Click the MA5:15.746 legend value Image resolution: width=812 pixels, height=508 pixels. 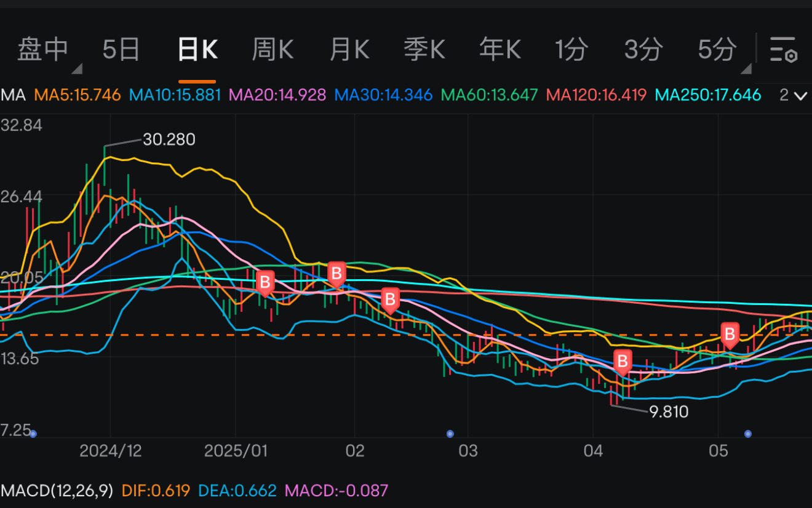tap(78, 95)
